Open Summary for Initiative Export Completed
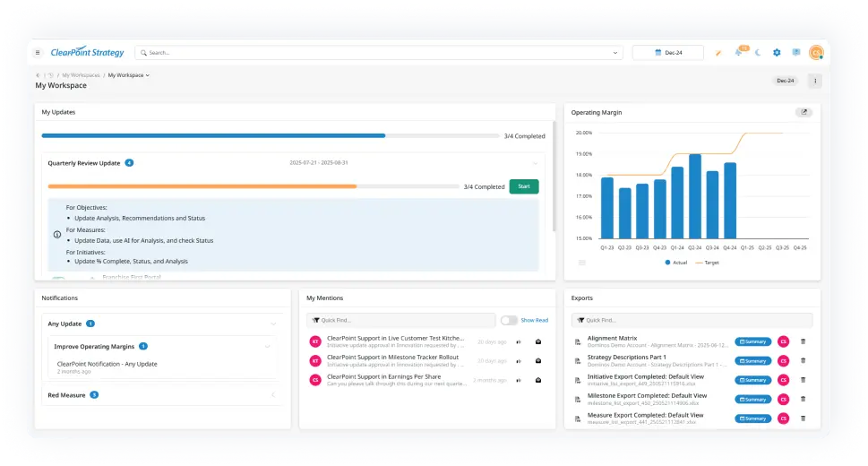Viewport: 868px width, 466px height. (x=752, y=380)
